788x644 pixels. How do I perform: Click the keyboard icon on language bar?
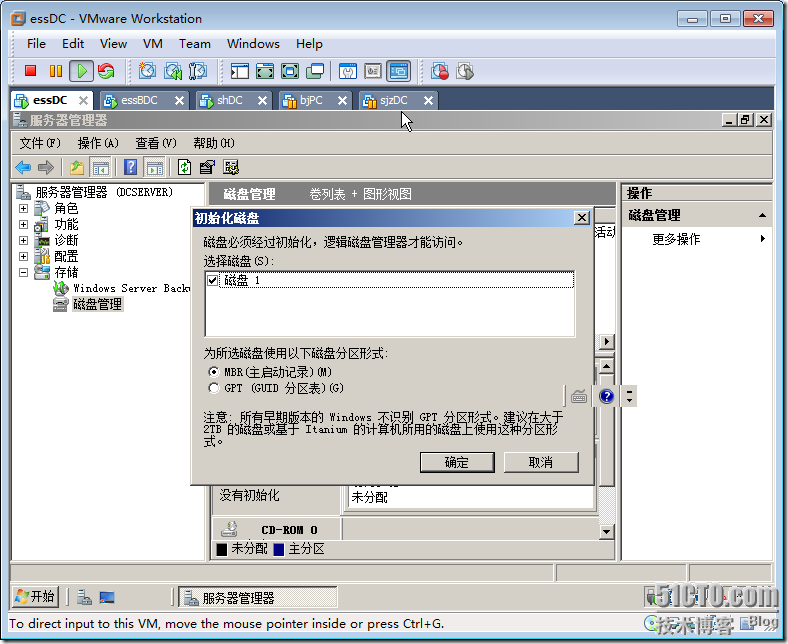579,397
